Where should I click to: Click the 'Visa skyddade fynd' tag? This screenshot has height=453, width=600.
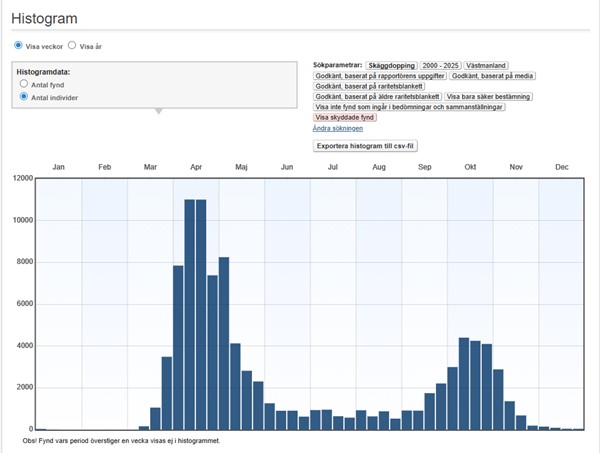[x=346, y=117]
